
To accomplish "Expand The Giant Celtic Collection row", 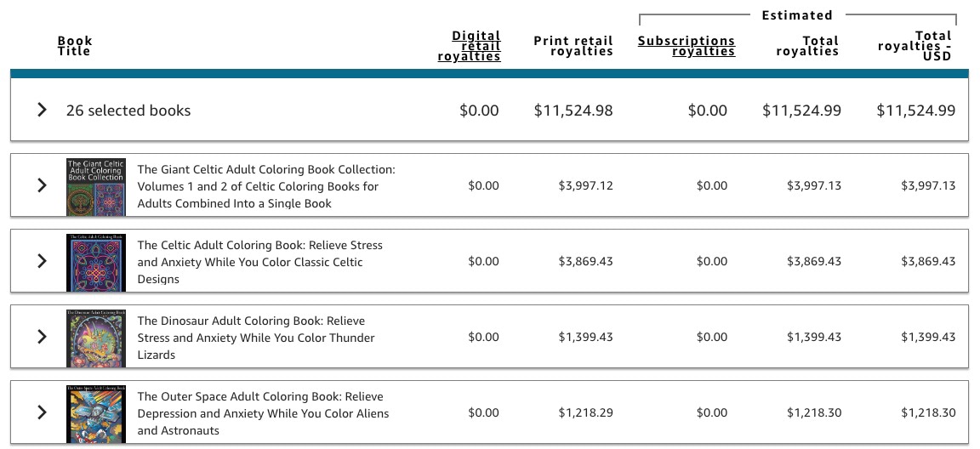I will [x=42, y=185].
